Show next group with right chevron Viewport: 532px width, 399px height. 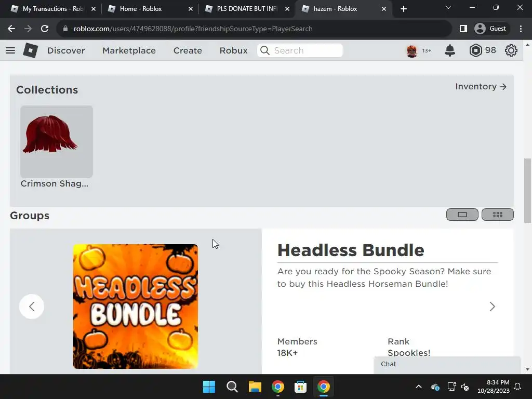(493, 307)
